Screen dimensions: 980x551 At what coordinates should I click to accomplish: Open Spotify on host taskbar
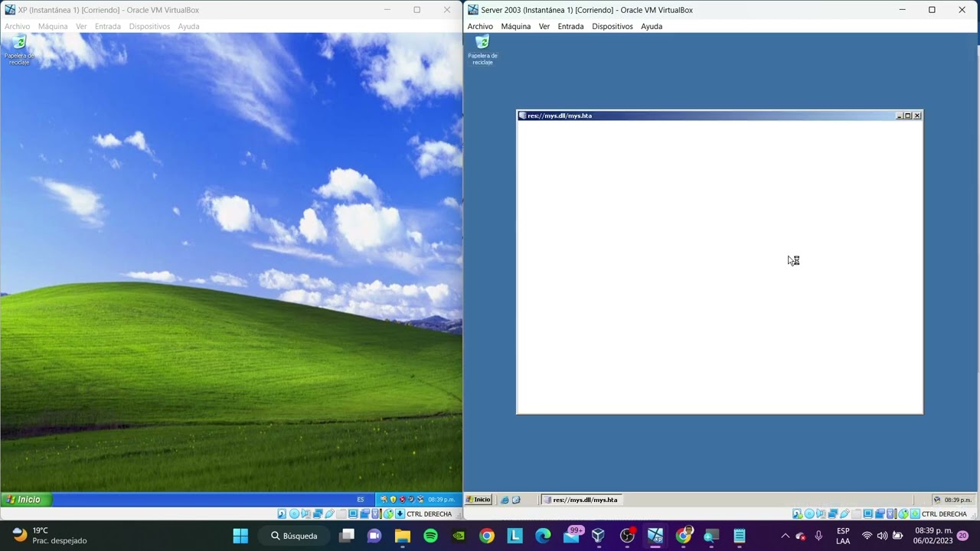pyautogui.click(x=430, y=536)
